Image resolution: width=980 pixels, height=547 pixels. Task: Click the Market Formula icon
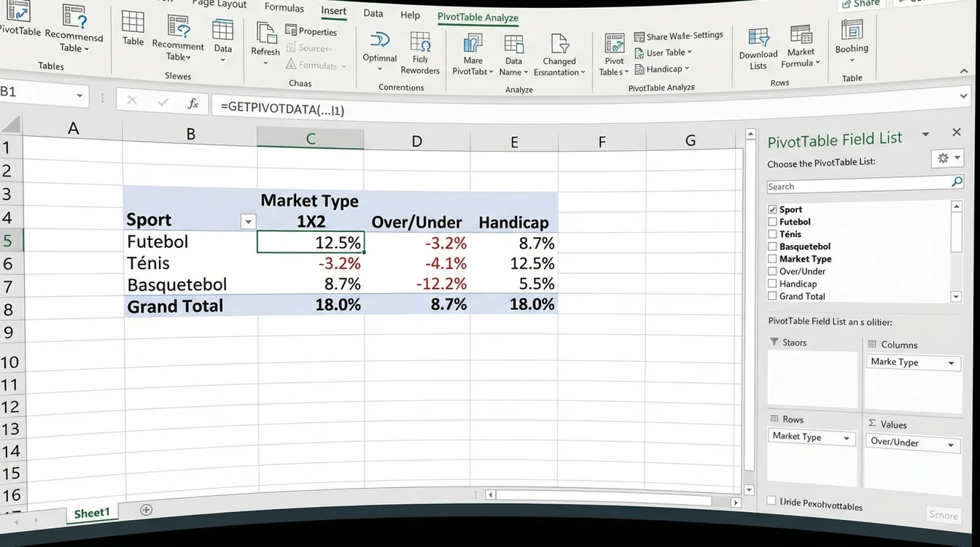[801, 34]
